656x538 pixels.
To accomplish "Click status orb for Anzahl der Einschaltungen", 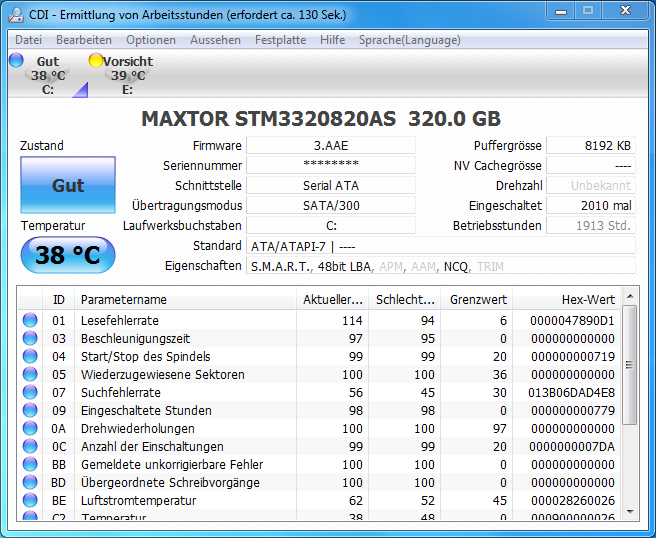I will [30, 446].
